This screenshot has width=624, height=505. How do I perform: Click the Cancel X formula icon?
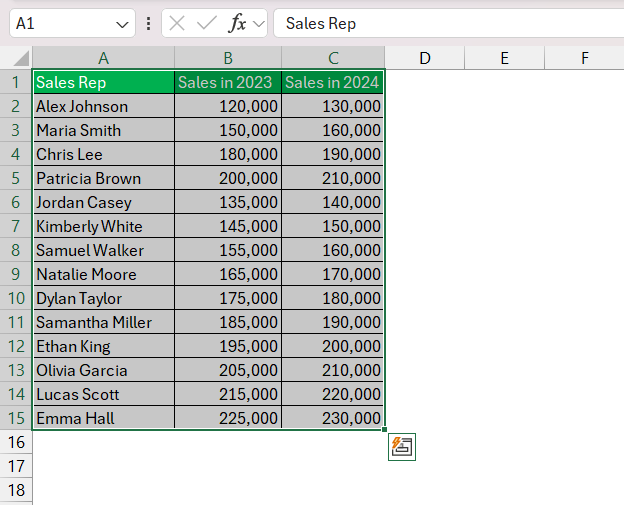coord(177,23)
